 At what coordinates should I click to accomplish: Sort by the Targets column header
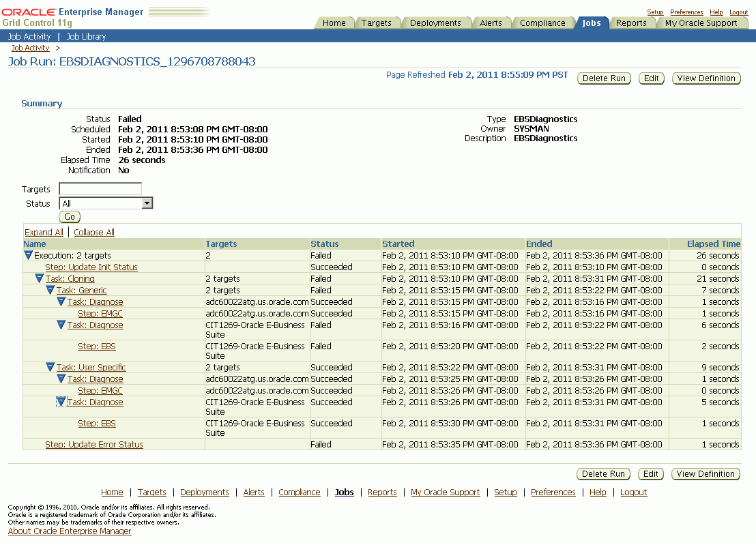221,244
